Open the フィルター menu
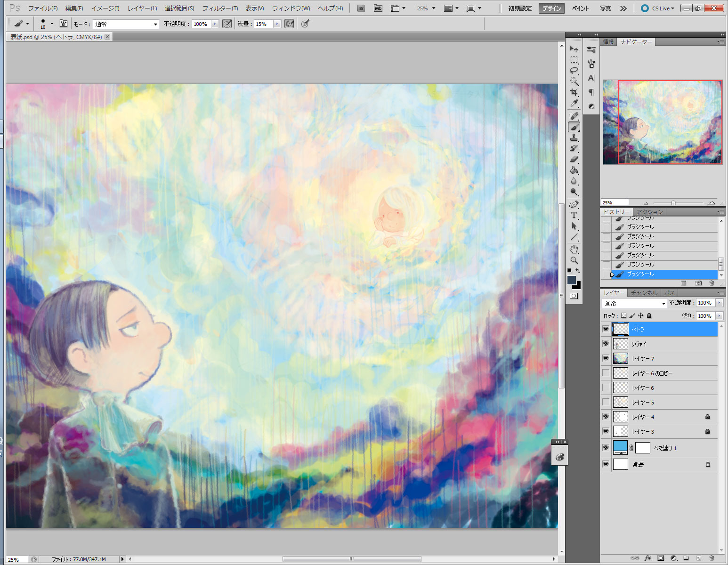The image size is (728, 565). point(220,8)
